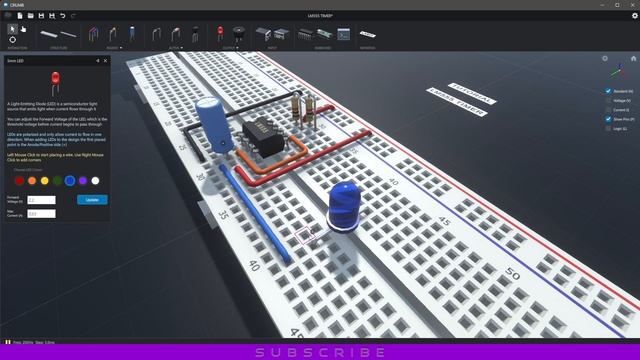Choose the IC chip component

coord(306,34)
